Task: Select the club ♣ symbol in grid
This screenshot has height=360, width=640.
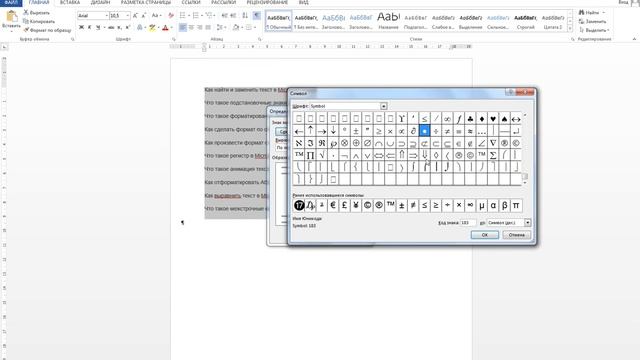Action: coord(470,119)
